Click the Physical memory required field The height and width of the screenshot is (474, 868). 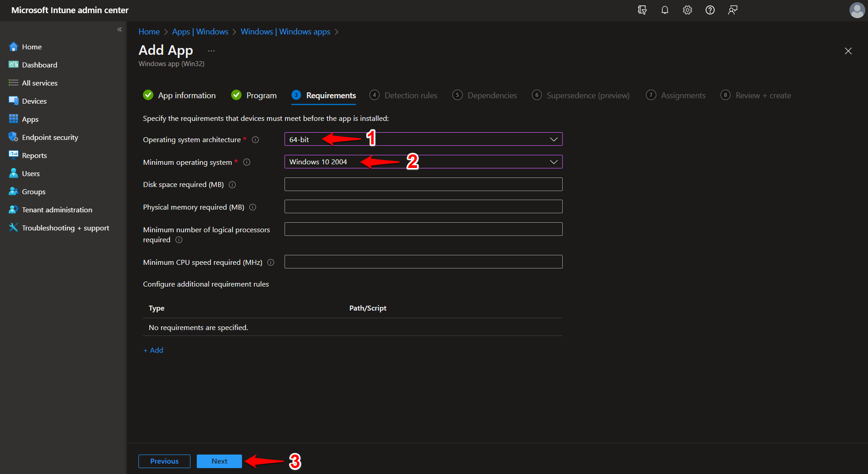coord(423,206)
